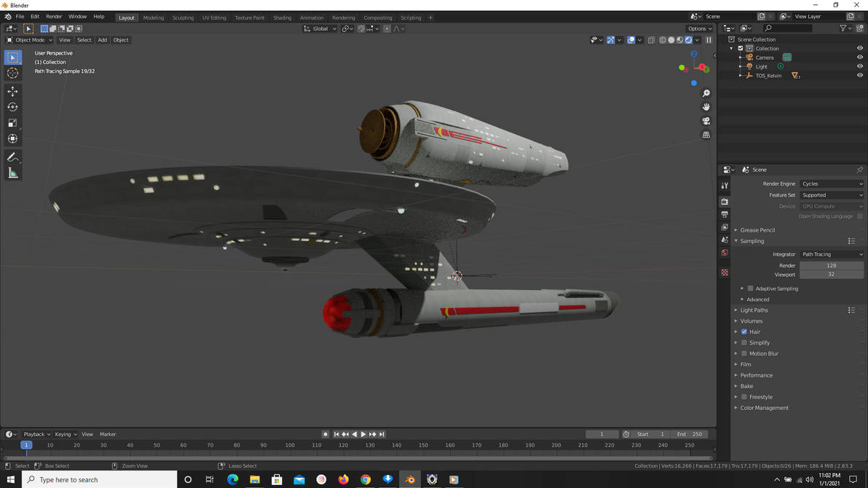Click the Render samples value field
The width and height of the screenshot is (868, 488).
pos(832,266)
